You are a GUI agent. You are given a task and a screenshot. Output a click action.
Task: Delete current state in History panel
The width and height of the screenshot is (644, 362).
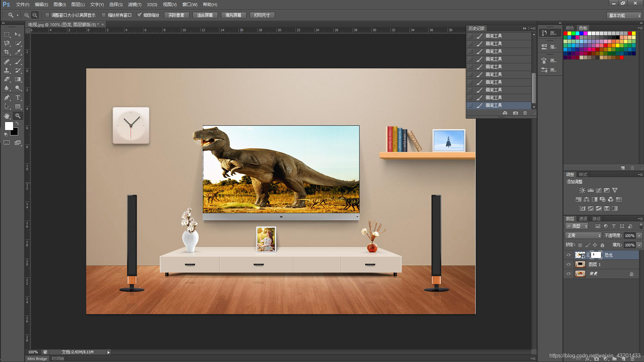tap(525, 113)
